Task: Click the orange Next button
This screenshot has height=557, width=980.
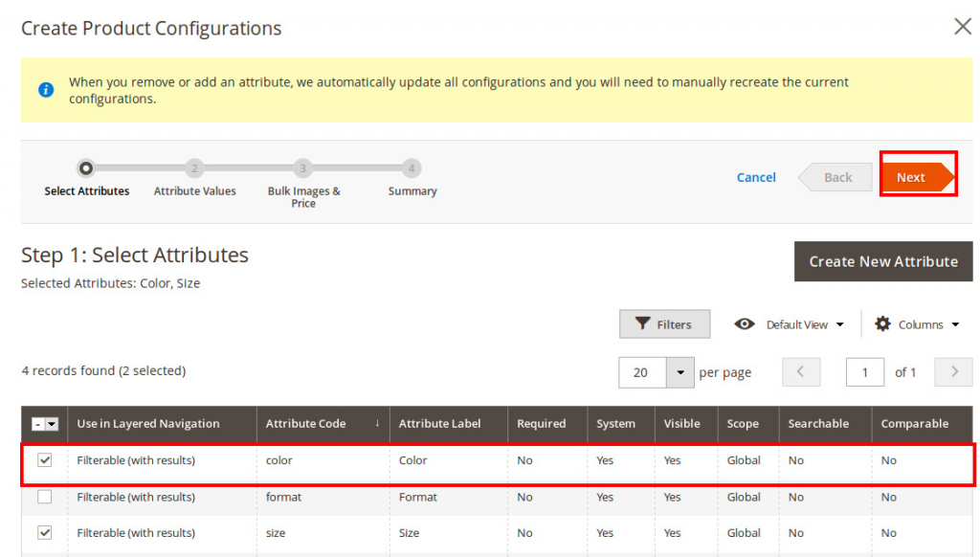Action: [917, 177]
